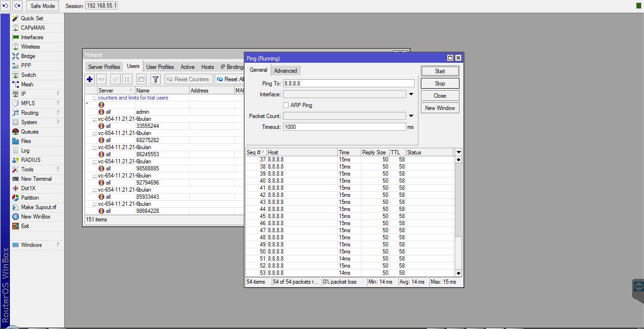Image resolution: width=644 pixels, height=329 pixels.
Task: Expand the Tools submenu
Action: [x=59, y=169]
